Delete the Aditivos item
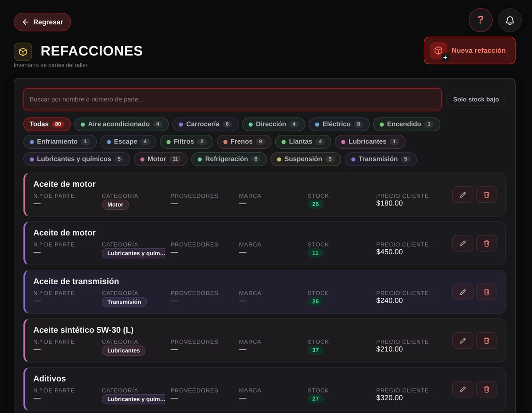The width and height of the screenshot is (532, 413). (x=486, y=389)
